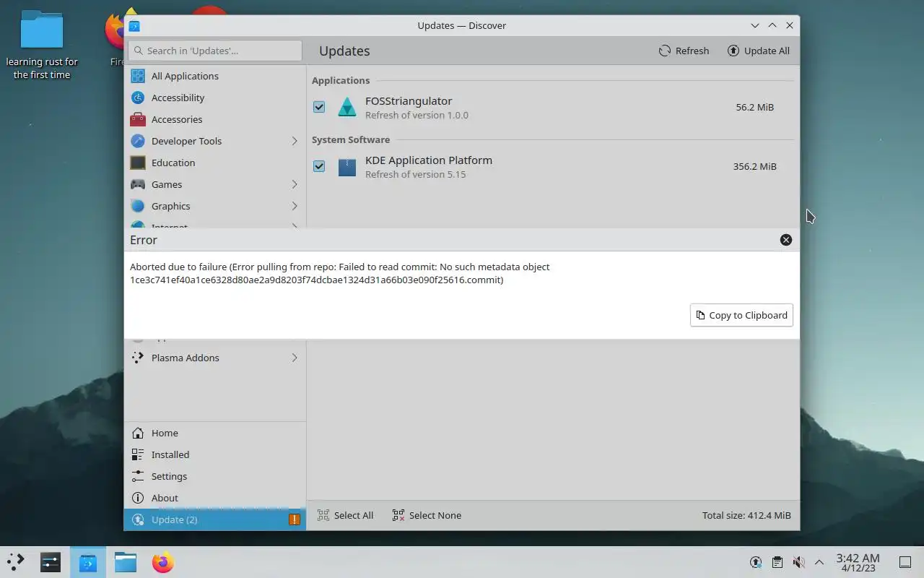Click the error message text
Screen dimensions: 924x578
(339, 273)
